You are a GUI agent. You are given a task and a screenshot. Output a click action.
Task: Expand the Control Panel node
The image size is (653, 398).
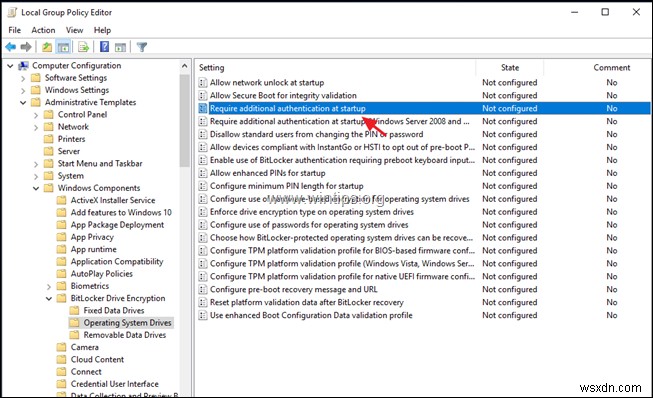36,115
